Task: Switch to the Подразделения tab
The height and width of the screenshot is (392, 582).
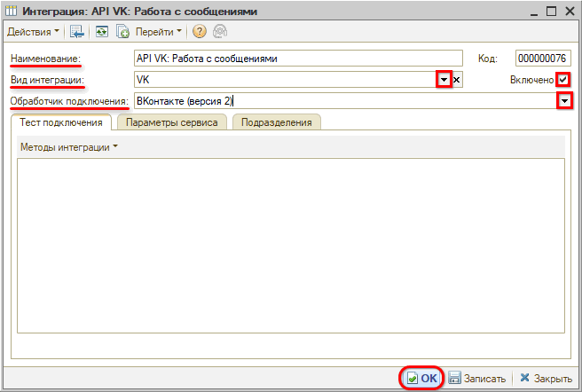Action: (x=276, y=122)
